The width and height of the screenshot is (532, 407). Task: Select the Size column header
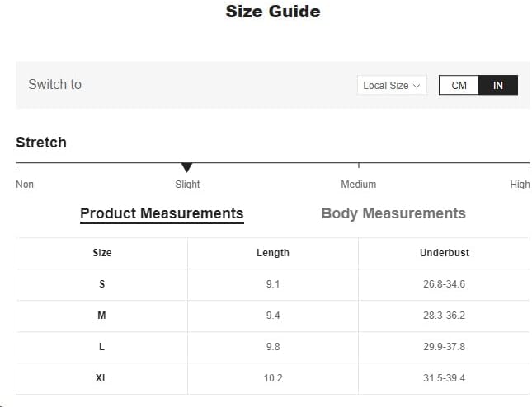coord(101,253)
